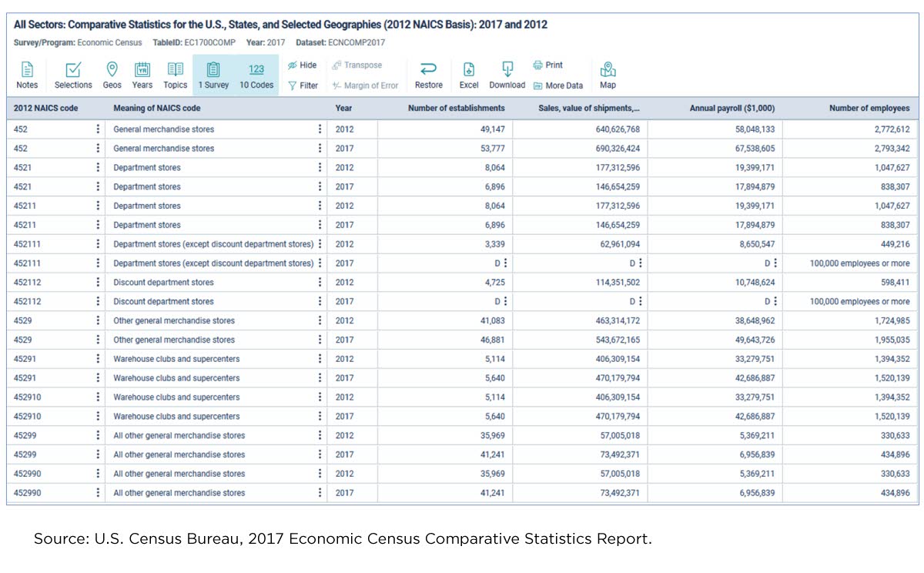The width and height of the screenshot is (924, 573).
Task: Sort by 2012 NAICS code column header
Action: (x=46, y=108)
